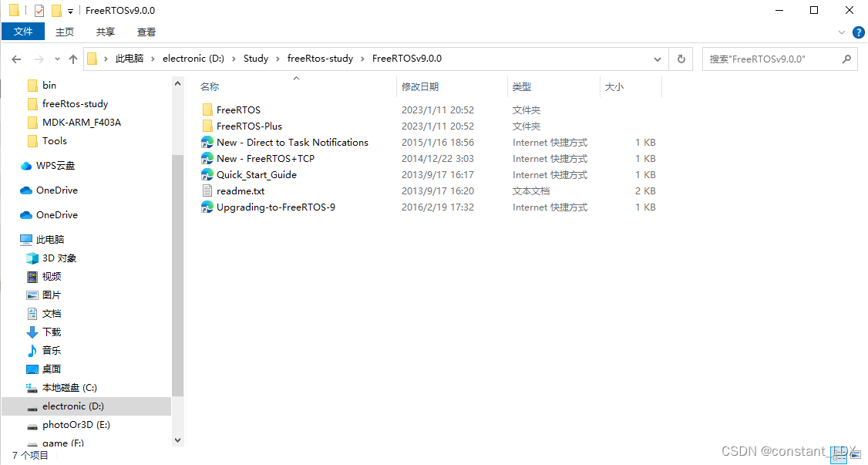
Task: Click FreeRTOSv9.0.0 breadcrumb in address bar
Action: [407, 58]
